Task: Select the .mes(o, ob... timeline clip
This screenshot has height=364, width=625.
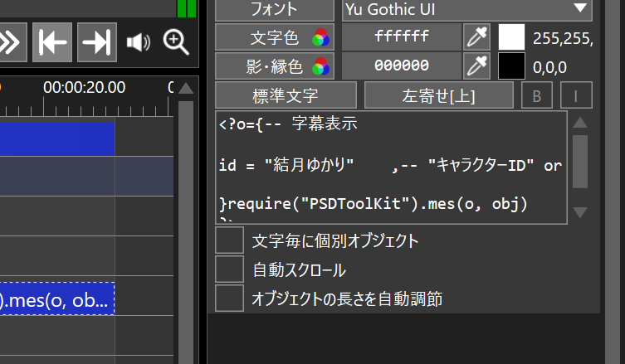Action: tap(56, 301)
